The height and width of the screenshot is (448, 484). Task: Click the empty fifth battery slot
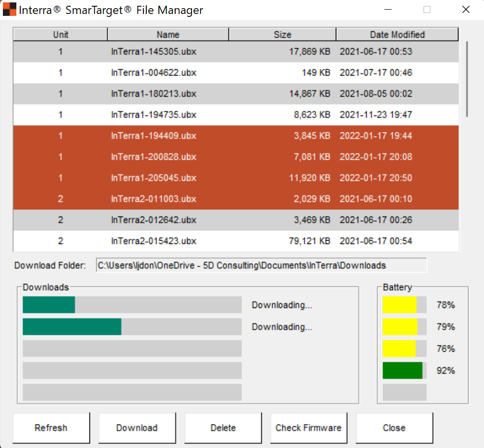pyautogui.click(x=403, y=392)
